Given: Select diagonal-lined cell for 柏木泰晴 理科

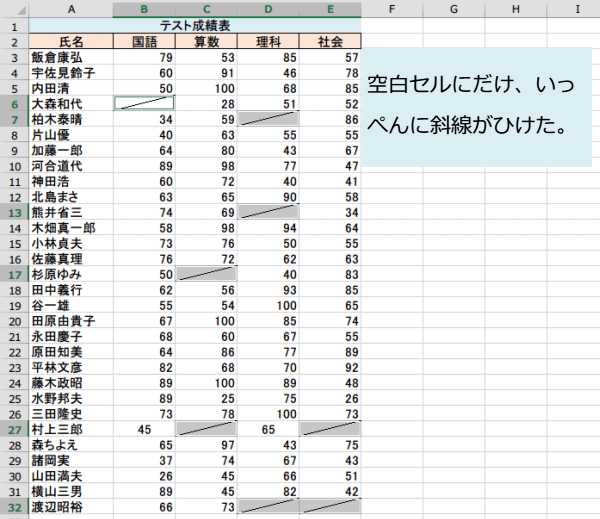Looking at the screenshot, I should tap(268, 119).
